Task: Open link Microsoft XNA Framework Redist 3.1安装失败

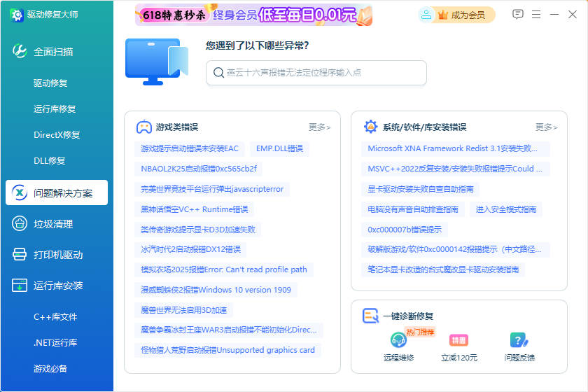Action: (456, 148)
